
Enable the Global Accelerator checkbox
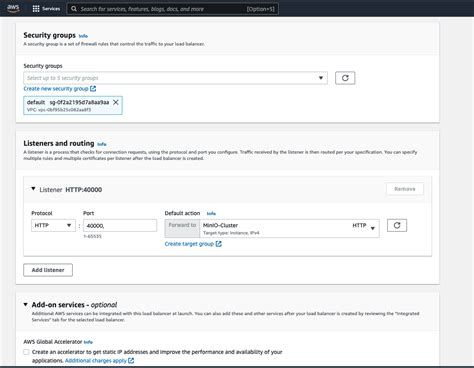(x=26, y=352)
